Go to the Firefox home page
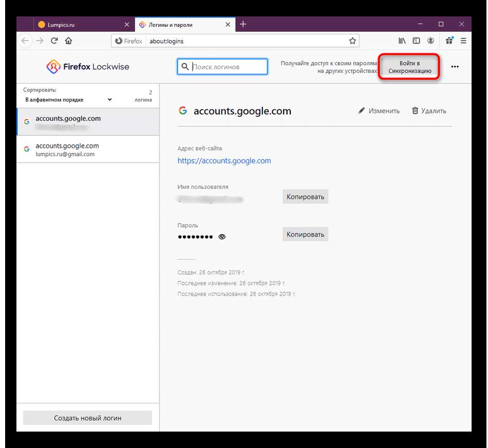Image resolution: width=488 pixels, height=448 pixels. pos(68,41)
